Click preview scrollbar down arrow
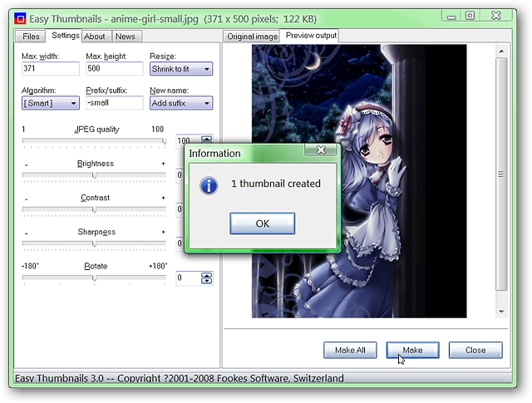The height and width of the screenshot is (403, 532). [x=501, y=312]
